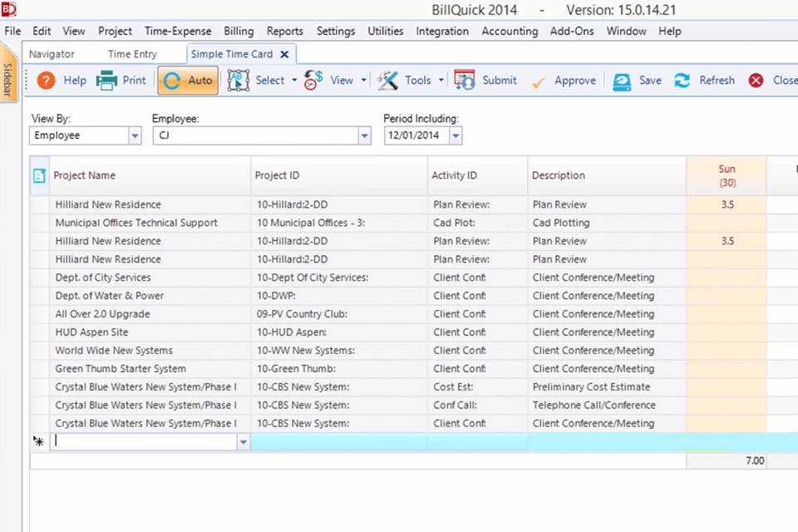Open the Time-Expense menu
Screen dimensions: 798x532
point(178,31)
